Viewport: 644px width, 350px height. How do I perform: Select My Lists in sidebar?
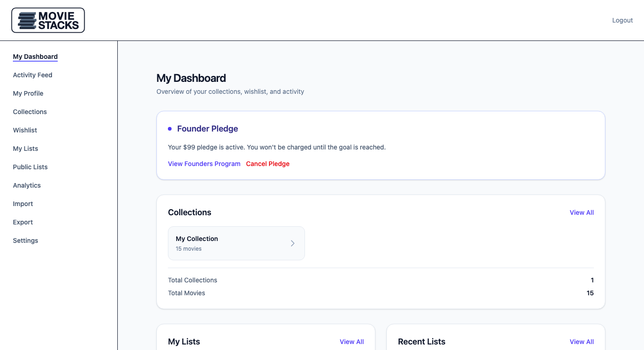click(x=25, y=149)
